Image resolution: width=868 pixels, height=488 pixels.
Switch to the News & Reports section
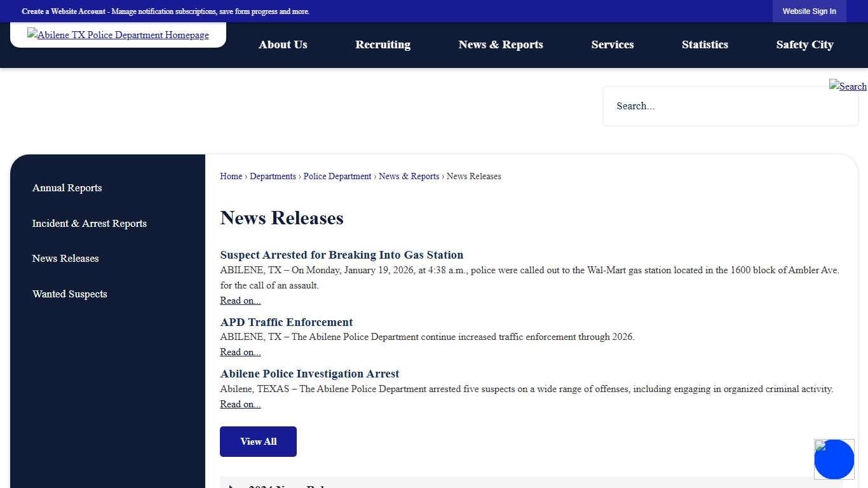point(501,44)
